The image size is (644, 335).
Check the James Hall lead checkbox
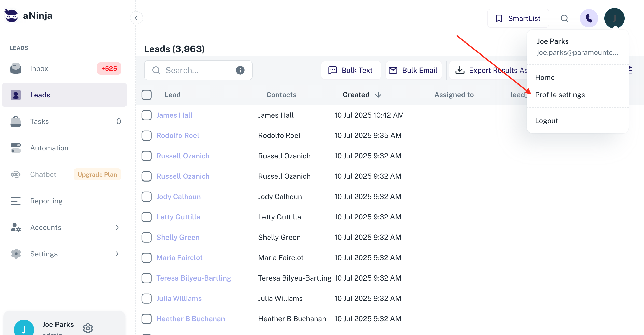147,115
